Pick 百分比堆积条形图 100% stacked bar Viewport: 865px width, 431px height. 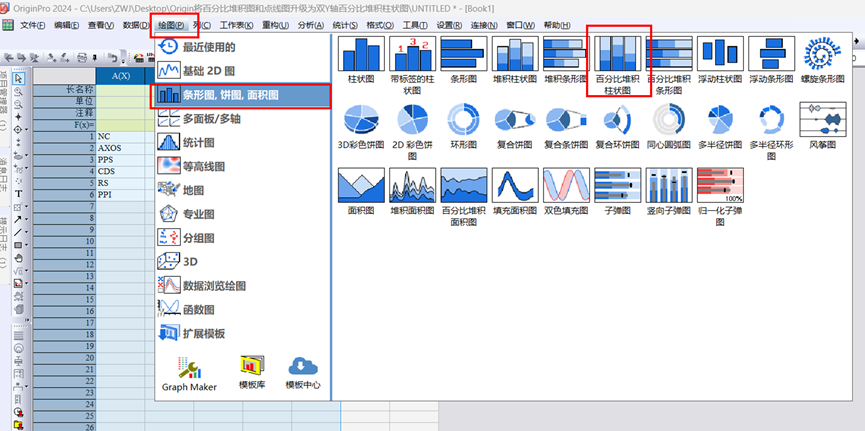(x=669, y=65)
